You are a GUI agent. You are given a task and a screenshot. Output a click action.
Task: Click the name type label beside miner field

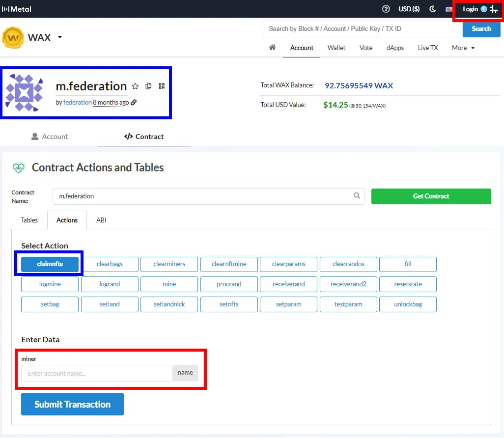click(x=185, y=373)
